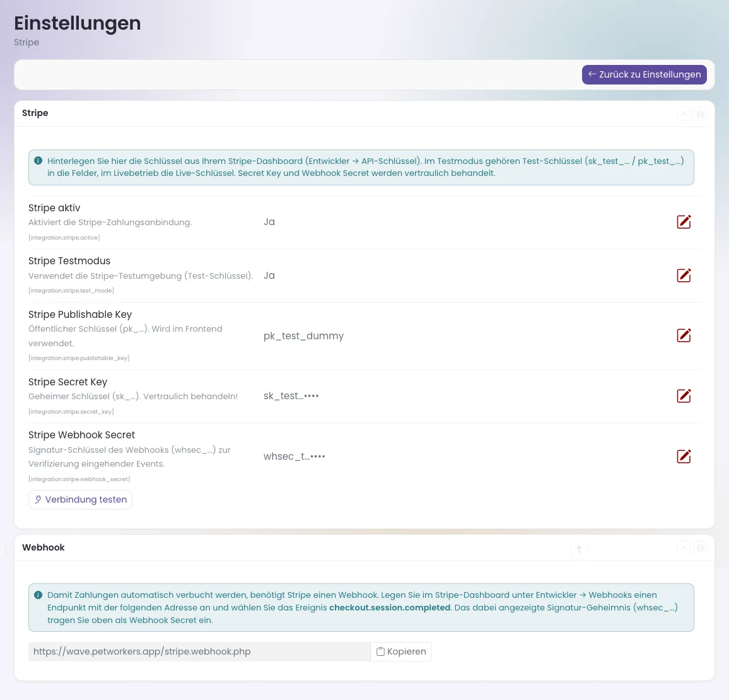Click the Webhook panel info icon
This screenshot has height=700, width=729.
click(x=38, y=595)
